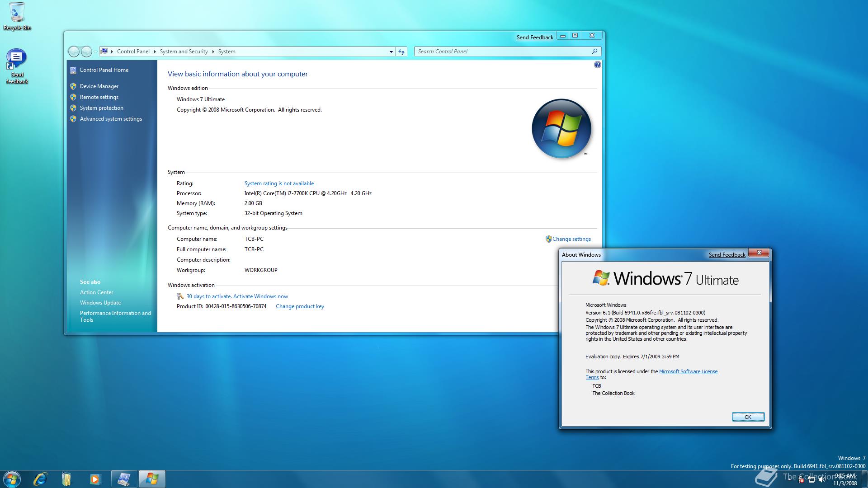Click the Refresh button beside address bar
This screenshot has height=488, width=868.
pos(401,52)
